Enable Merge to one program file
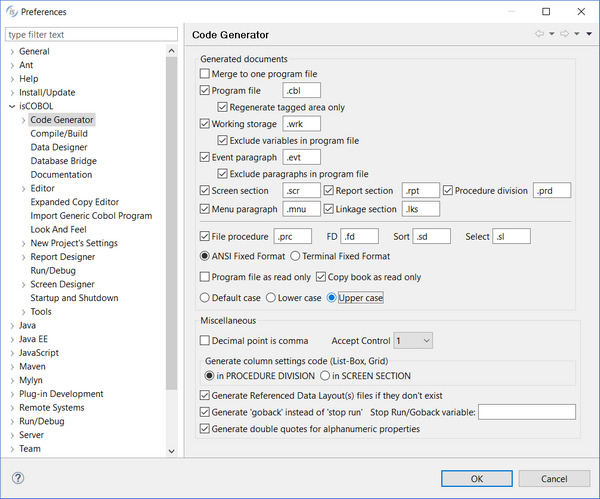 205,74
